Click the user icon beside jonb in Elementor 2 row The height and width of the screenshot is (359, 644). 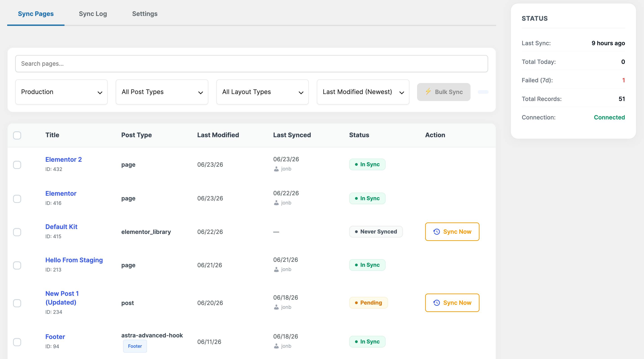tap(276, 169)
